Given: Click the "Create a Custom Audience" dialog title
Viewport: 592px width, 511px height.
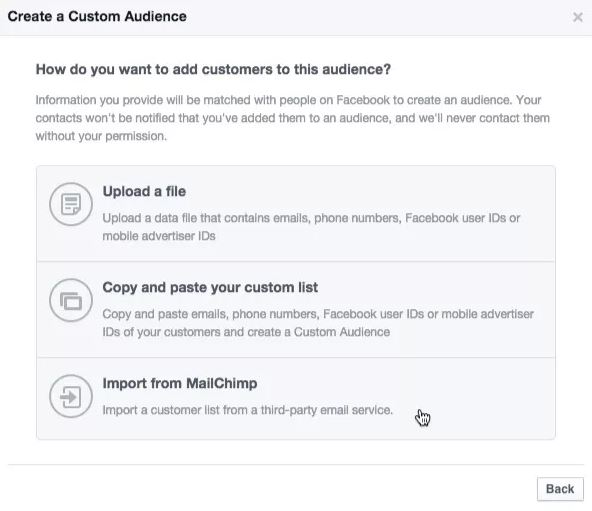Looking at the screenshot, I should 97,17.
